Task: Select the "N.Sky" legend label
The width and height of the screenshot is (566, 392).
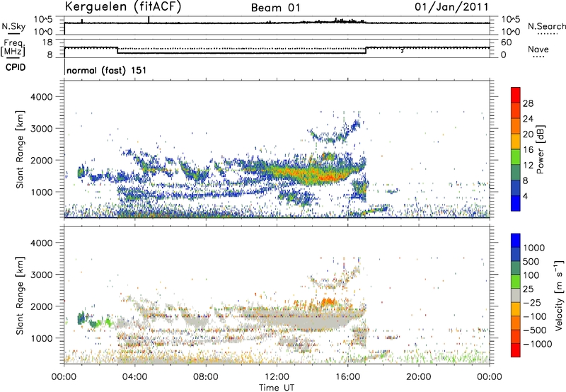Action: pos(13,26)
